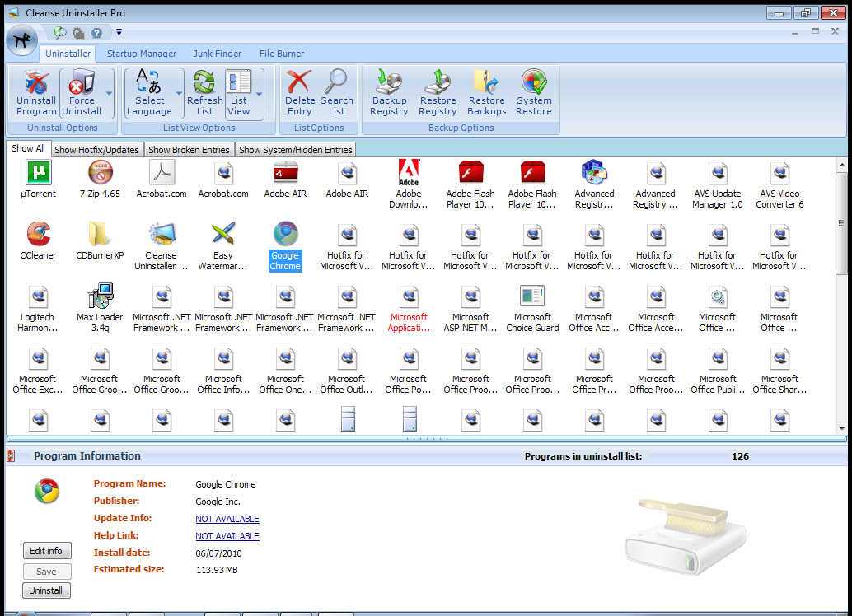Click the program list scrollbar up arrow

pyautogui.click(x=841, y=165)
